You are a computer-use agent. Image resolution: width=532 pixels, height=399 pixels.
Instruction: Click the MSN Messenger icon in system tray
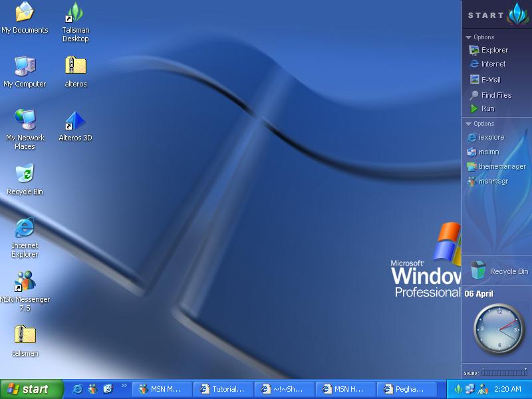(x=483, y=389)
